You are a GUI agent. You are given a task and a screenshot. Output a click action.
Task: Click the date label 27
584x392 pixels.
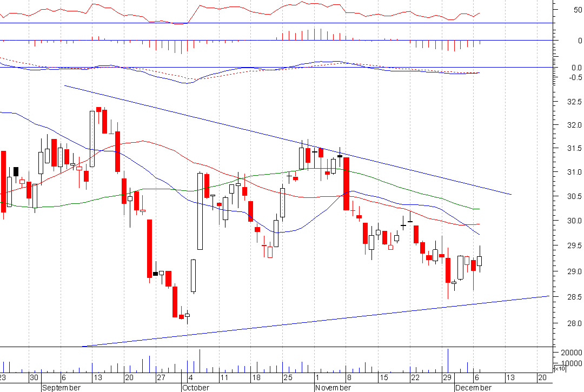161,377
